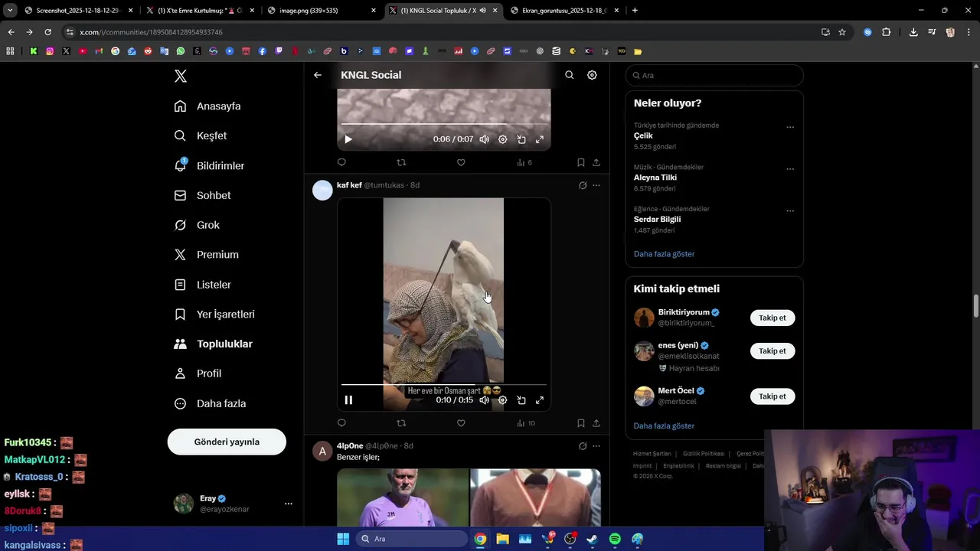The width and height of the screenshot is (980, 551).
Task: Search within KNGL Social community
Action: 569,75
